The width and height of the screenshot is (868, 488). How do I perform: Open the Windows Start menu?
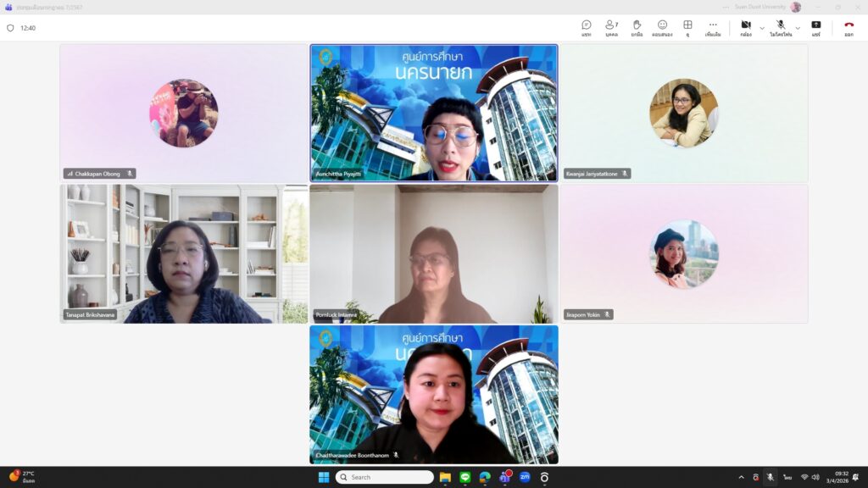click(323, 477)
